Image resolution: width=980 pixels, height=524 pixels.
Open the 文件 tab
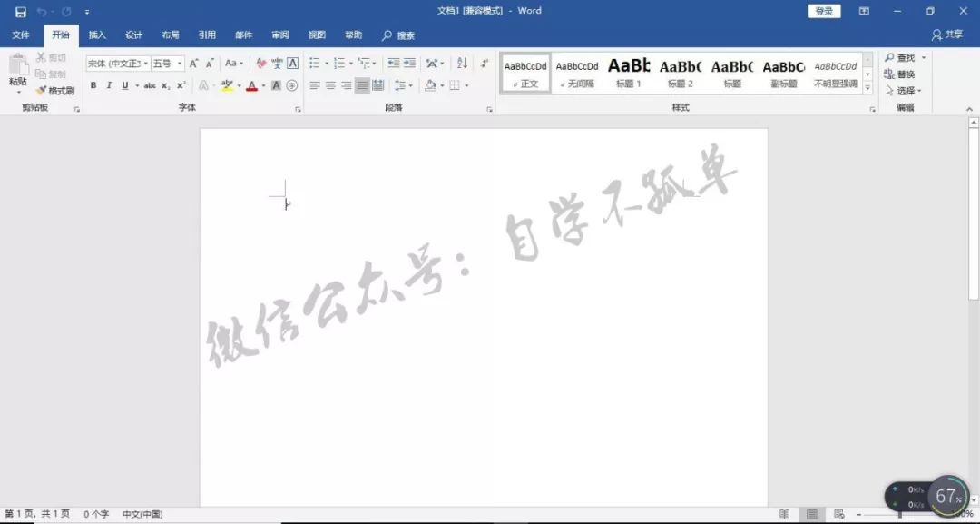pos(21,35)
